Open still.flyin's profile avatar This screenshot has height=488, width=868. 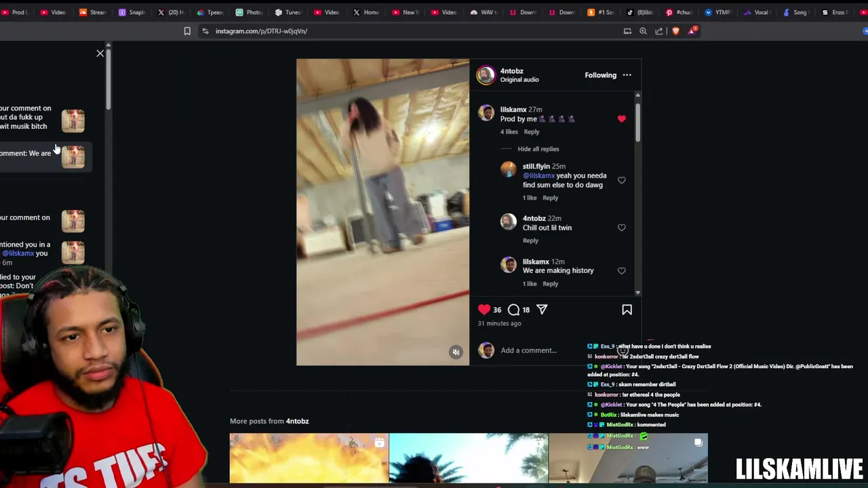[x=509, y=170]
